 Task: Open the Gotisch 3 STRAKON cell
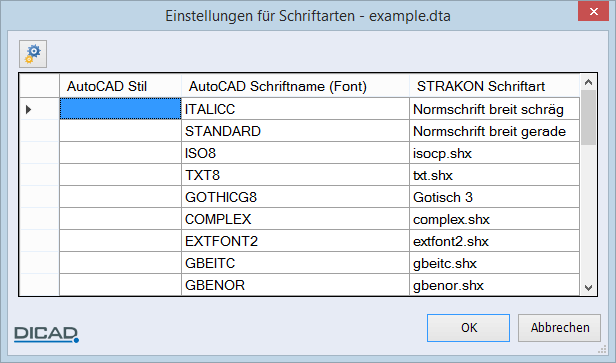click(x=495, y=197)
